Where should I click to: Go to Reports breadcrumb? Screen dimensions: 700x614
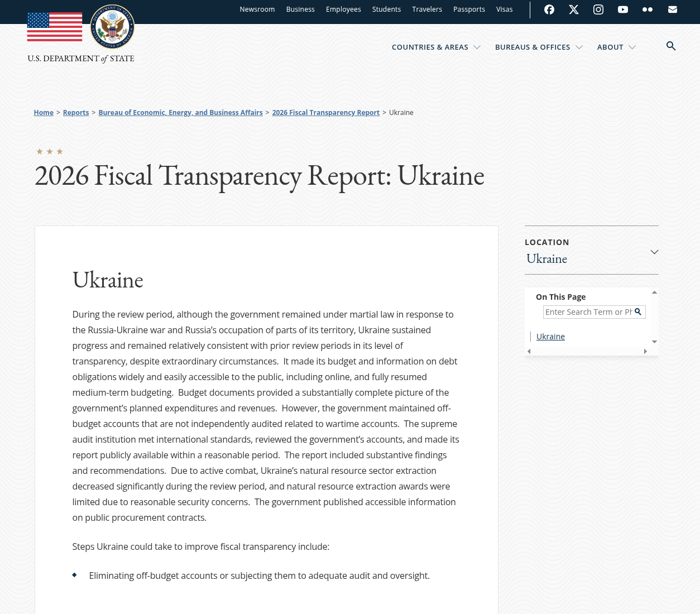pos(76,113)
